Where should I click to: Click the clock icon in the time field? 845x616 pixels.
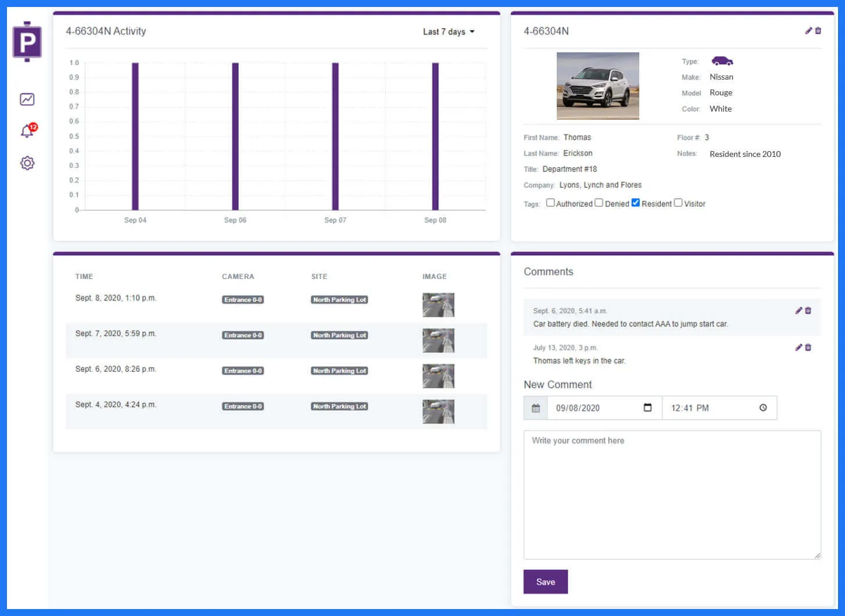click(x=762, y=407)
